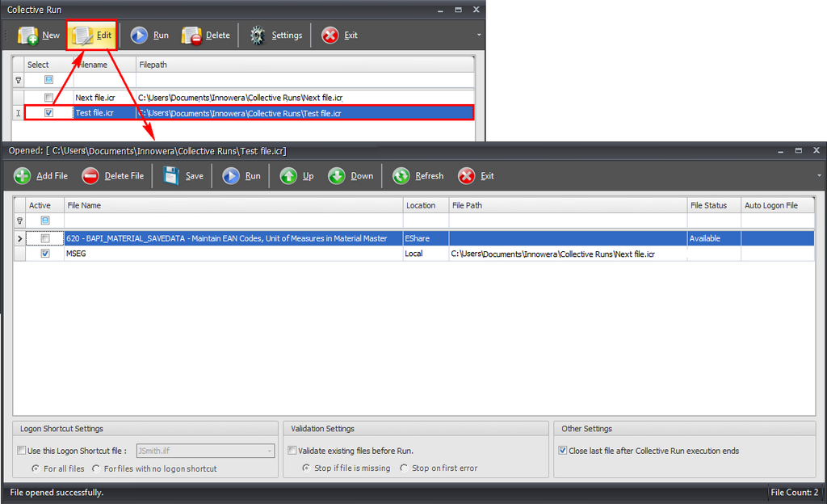Click row indicator arrow of 620 BAPI row
This screenshot has height=504, width=827.
tap(19, 238)
